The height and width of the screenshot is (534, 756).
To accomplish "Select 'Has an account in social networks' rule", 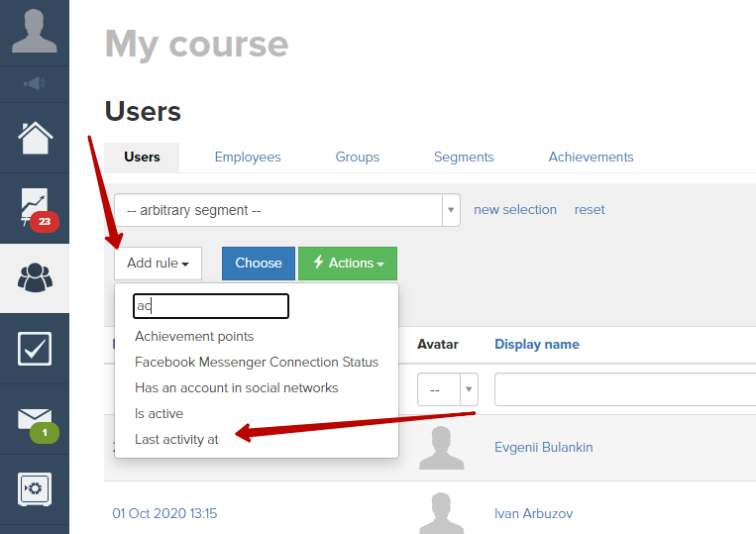I will coord(236,388).
